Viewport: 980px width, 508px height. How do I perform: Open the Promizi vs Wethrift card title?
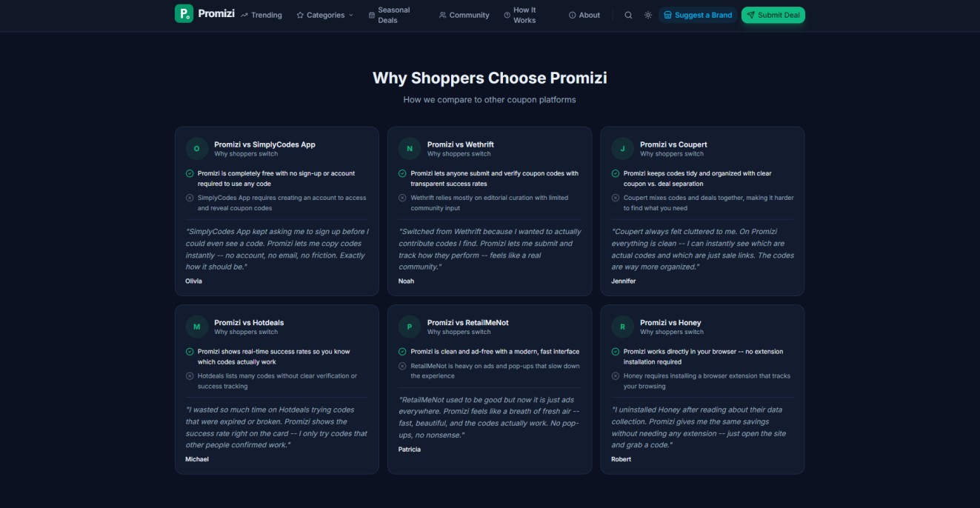tap(460, 144)
